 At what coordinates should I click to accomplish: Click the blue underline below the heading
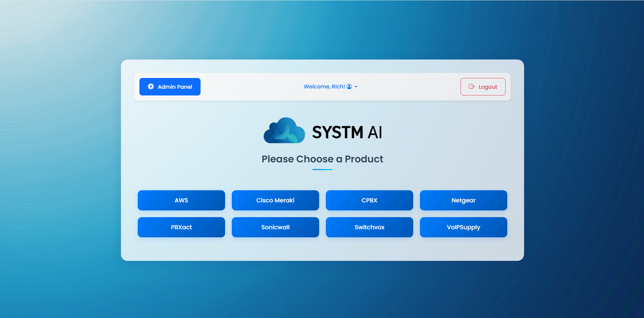click(322, 169)
